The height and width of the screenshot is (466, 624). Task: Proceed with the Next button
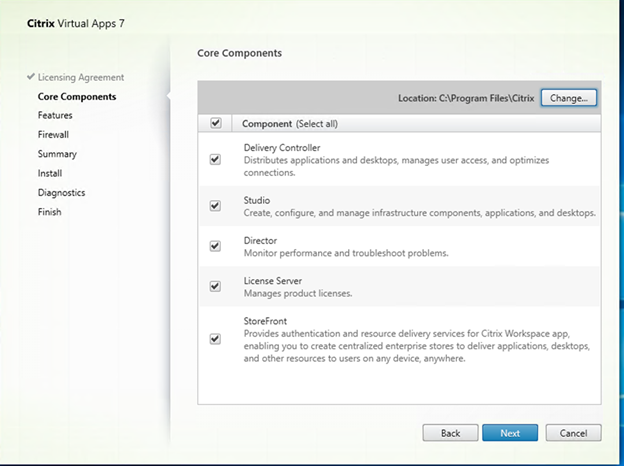[x=510, y=433]
